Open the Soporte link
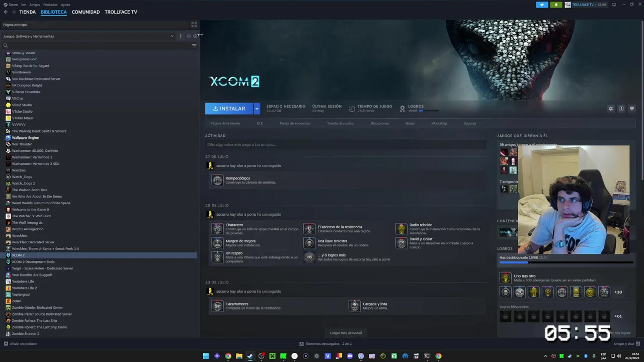This screenshot has width=644, height=362. [x=470, y=123]
